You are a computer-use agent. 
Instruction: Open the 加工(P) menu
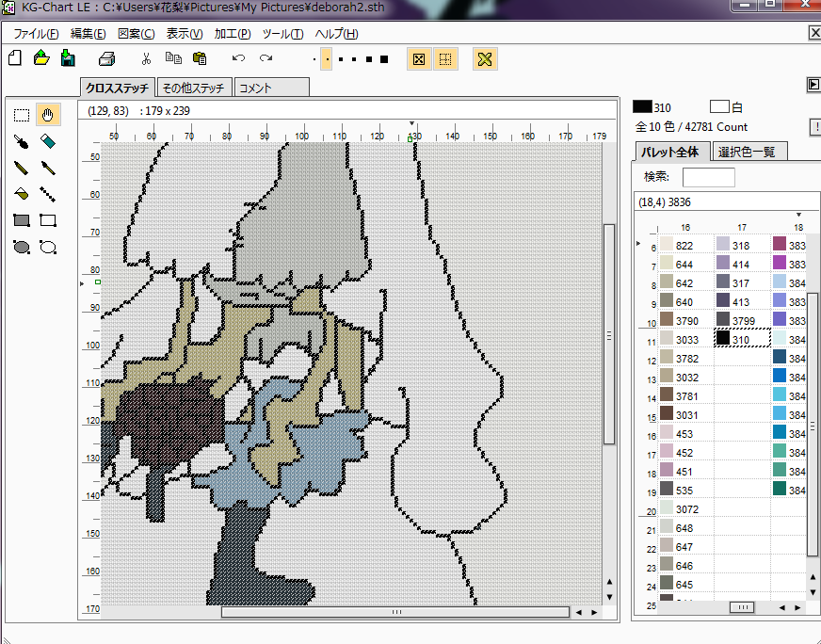coord(233,34)
